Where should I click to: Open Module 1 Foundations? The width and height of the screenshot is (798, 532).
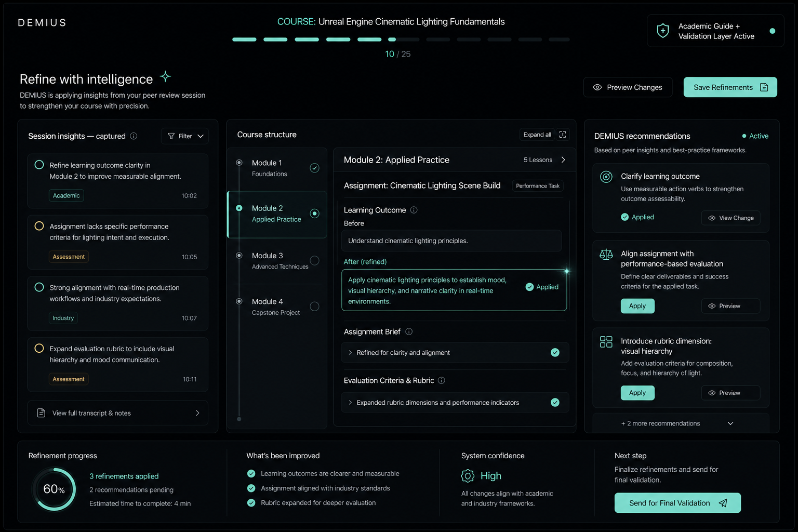coord(277,168)
